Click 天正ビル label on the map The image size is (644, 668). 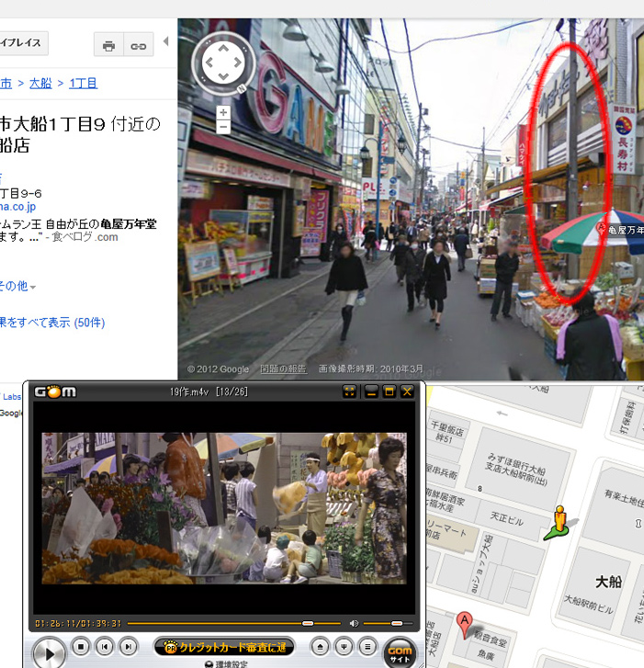point(506,518)
